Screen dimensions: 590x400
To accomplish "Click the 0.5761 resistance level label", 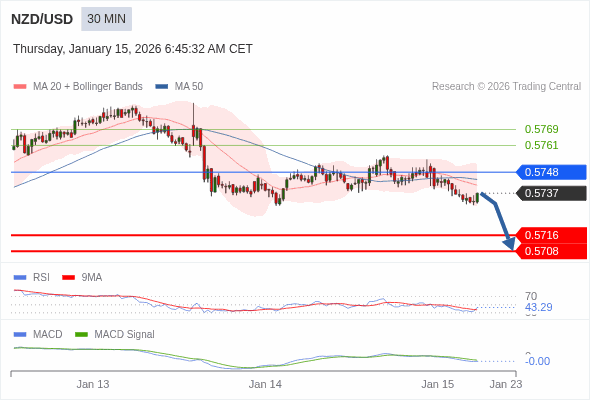I will (541, 145).
